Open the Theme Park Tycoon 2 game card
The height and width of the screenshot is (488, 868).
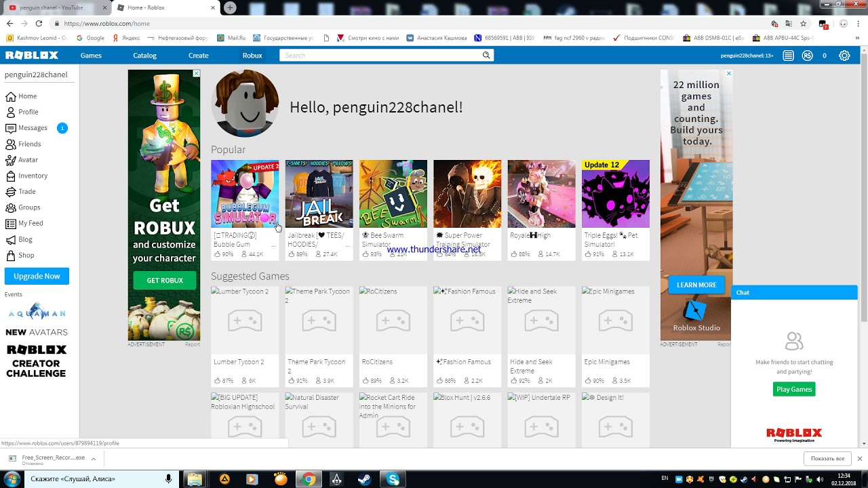(319, 336)
